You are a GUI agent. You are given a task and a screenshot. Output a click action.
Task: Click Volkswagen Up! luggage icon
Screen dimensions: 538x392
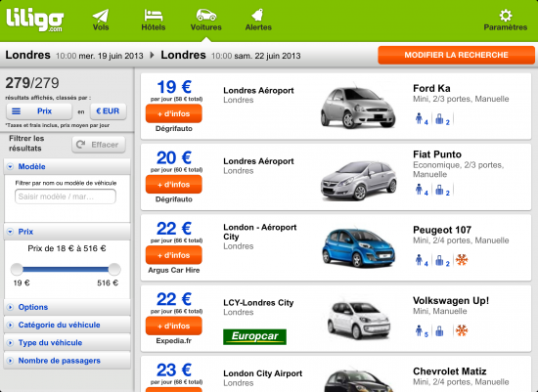tap(439, 331)
